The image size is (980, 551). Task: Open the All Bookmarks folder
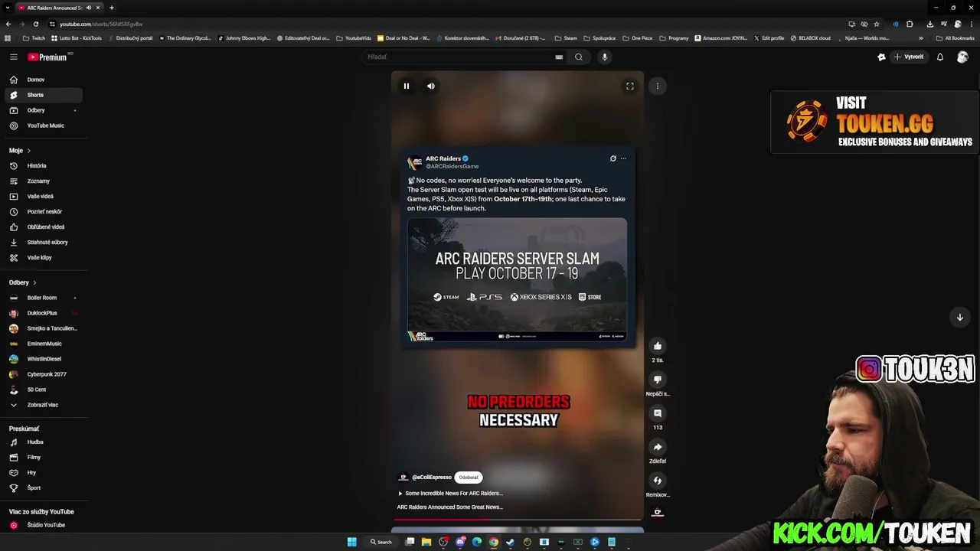click(x=955, y=38)
